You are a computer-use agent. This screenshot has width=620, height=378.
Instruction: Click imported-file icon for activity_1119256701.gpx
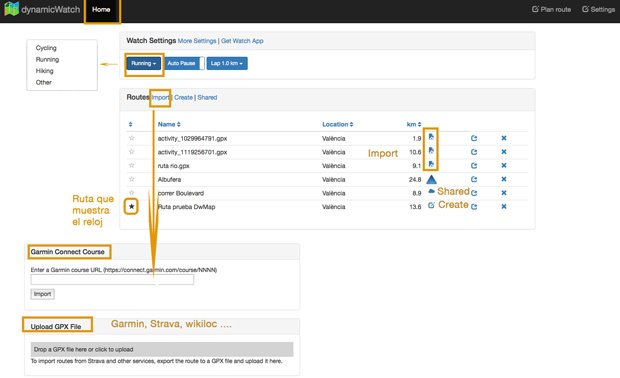tap(431, 151)
